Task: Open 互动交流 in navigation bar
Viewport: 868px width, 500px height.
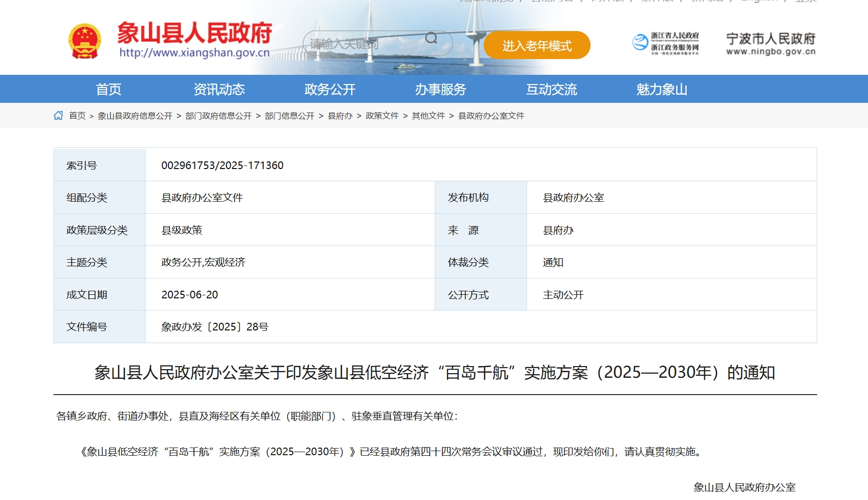Action: click(x=551, y=90)
